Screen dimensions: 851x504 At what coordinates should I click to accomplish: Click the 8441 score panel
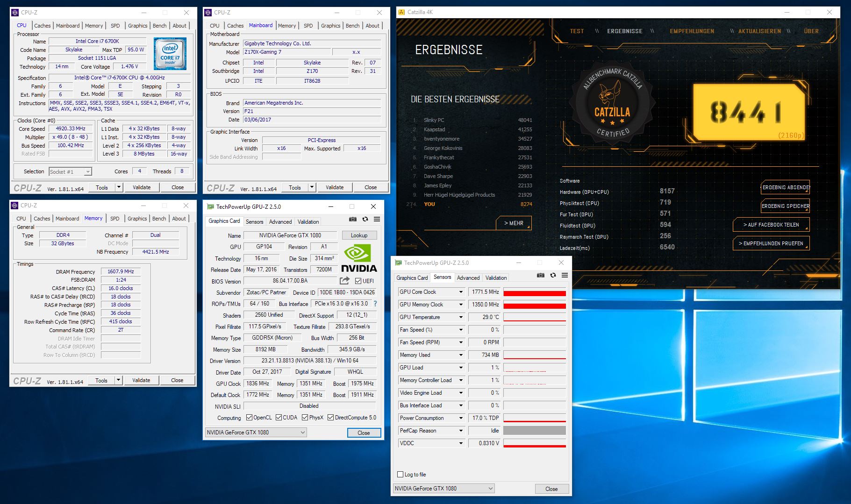coord(749,112)
